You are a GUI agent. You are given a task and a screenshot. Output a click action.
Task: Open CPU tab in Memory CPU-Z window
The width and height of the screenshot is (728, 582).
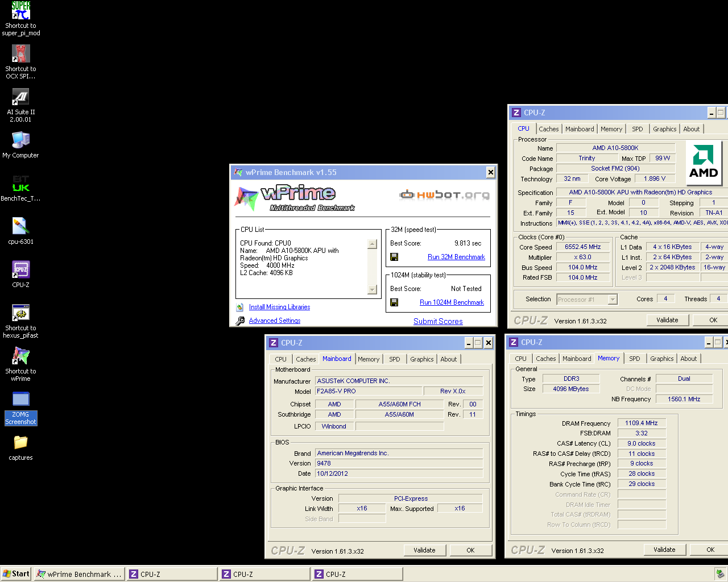(521, 359)
